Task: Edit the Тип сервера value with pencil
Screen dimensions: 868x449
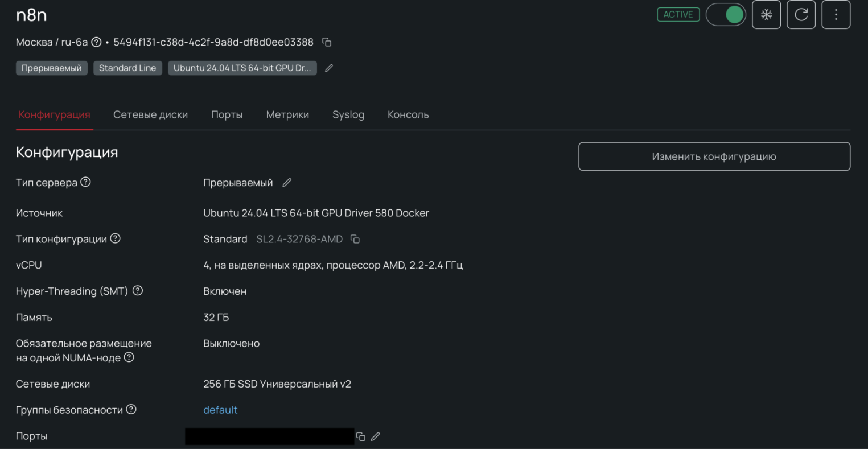Action: tap(287, 183)
